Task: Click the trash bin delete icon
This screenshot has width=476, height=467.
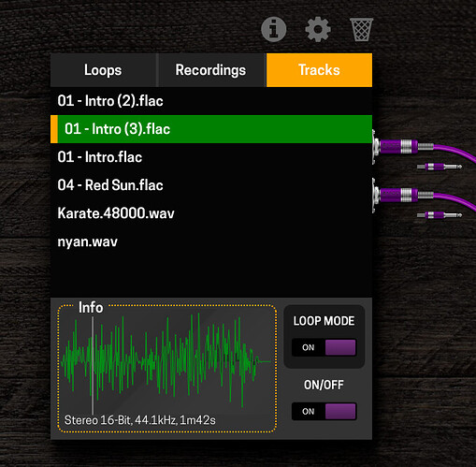Action: 361,30
